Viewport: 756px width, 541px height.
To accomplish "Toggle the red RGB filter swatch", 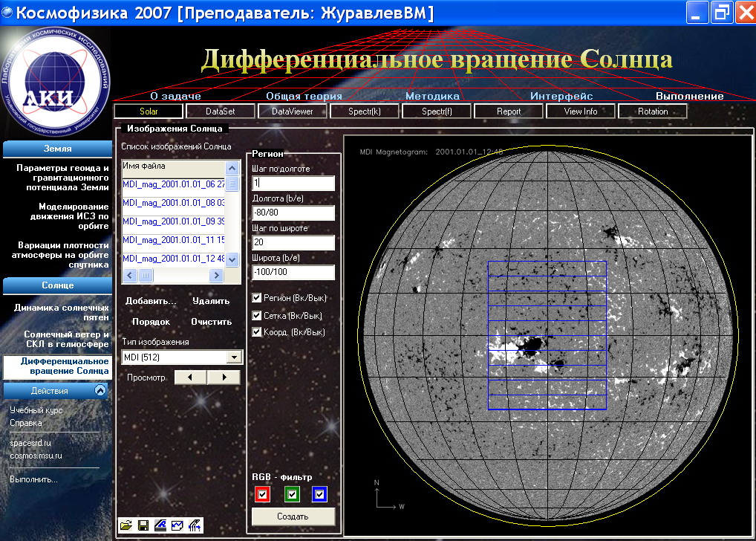I will click(261, 495).
